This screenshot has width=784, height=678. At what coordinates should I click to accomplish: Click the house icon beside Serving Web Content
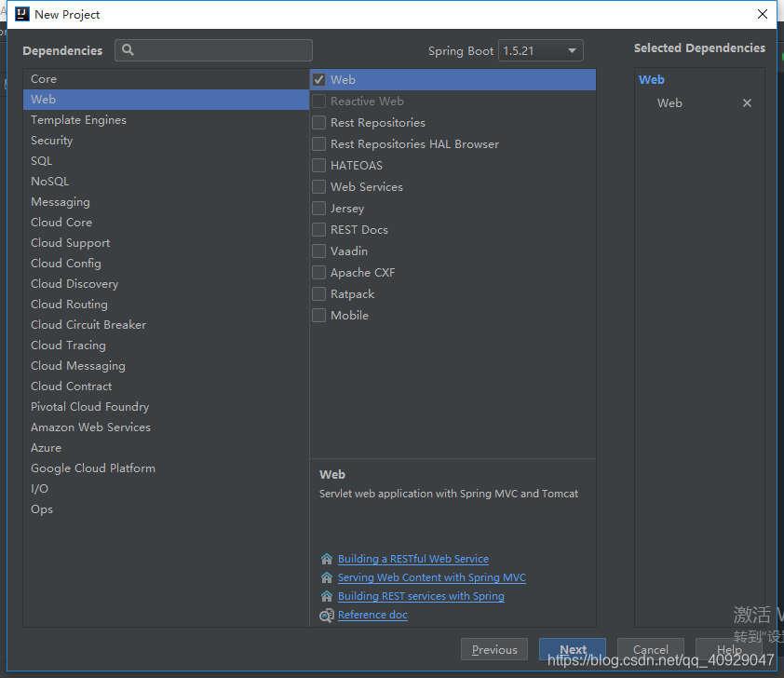[x=327, y=577]
